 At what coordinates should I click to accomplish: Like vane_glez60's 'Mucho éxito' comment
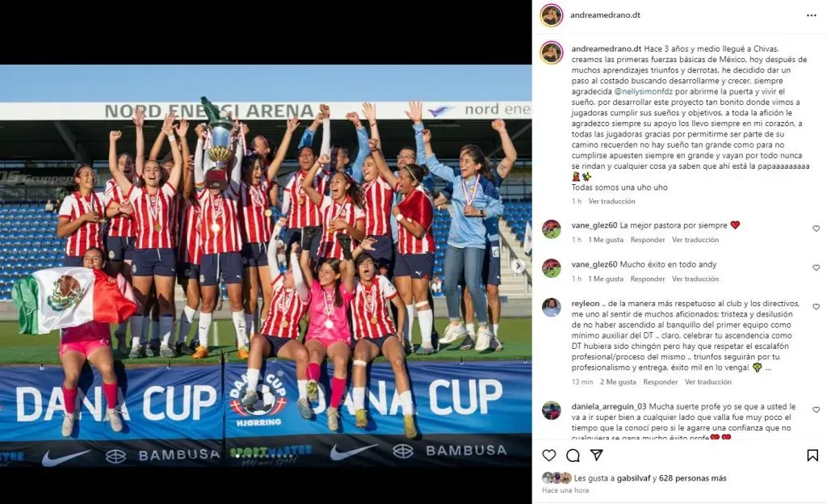(816, 268)
